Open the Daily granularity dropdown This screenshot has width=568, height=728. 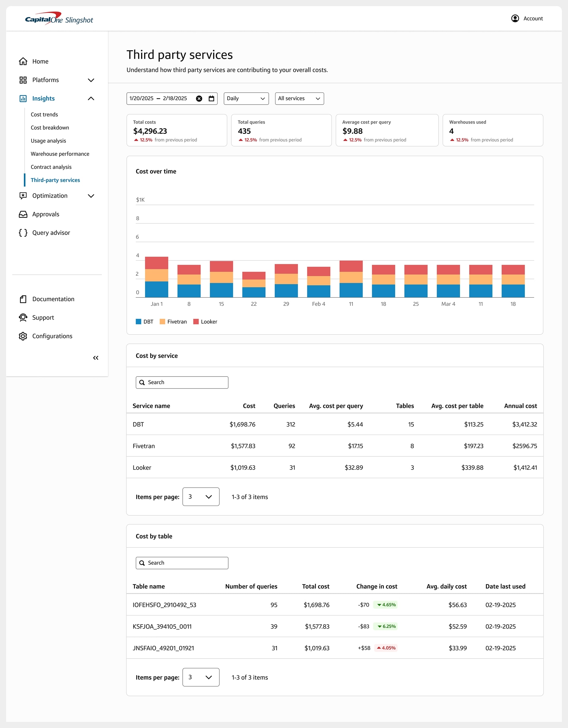(x=246, y=98)
